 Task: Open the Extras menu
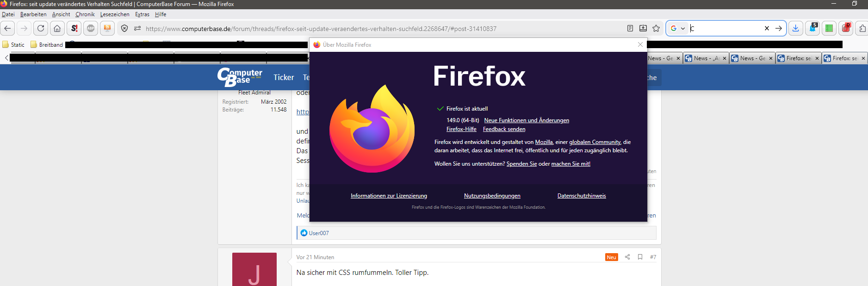pyautogui.click(x=142, y=14)
